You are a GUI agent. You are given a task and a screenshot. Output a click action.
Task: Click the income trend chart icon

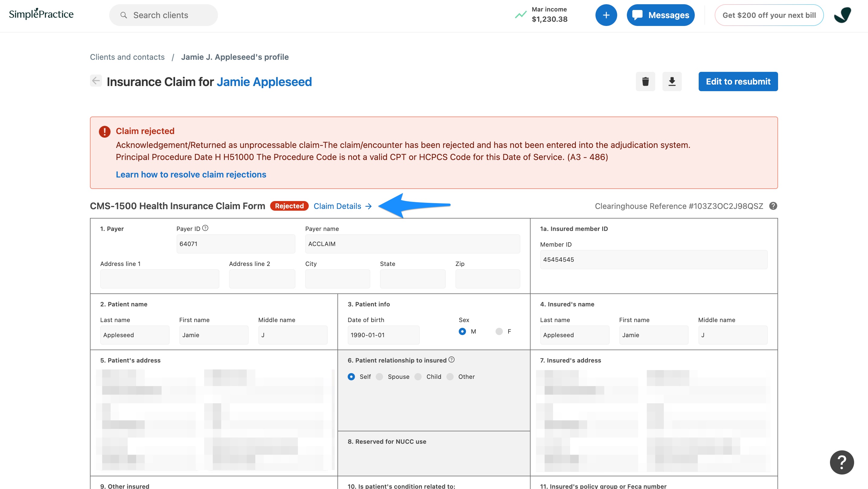coord(521,15)
